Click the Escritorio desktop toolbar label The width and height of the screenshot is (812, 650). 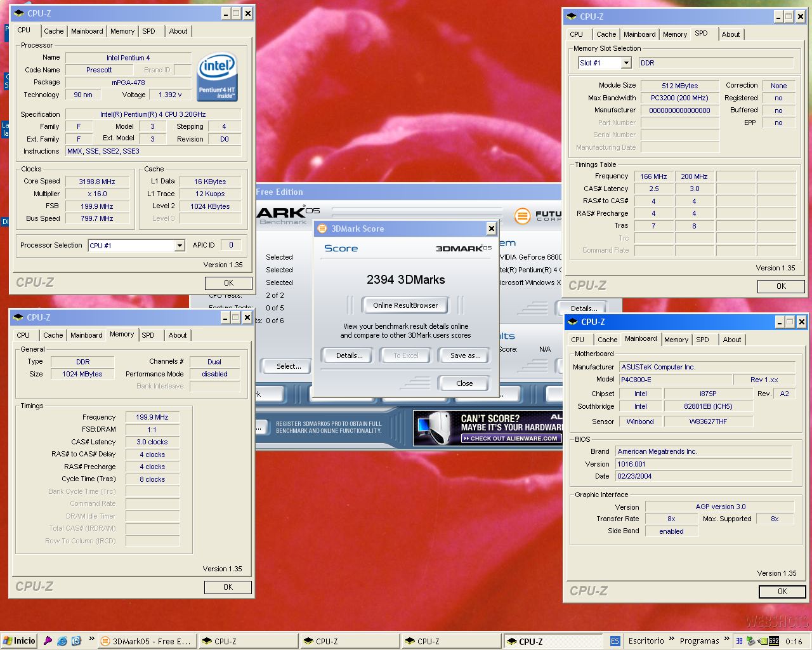[x=646, y=641]
